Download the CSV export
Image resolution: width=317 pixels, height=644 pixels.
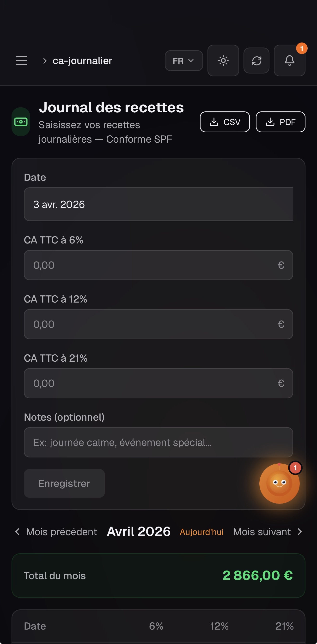tap(225, 122)
